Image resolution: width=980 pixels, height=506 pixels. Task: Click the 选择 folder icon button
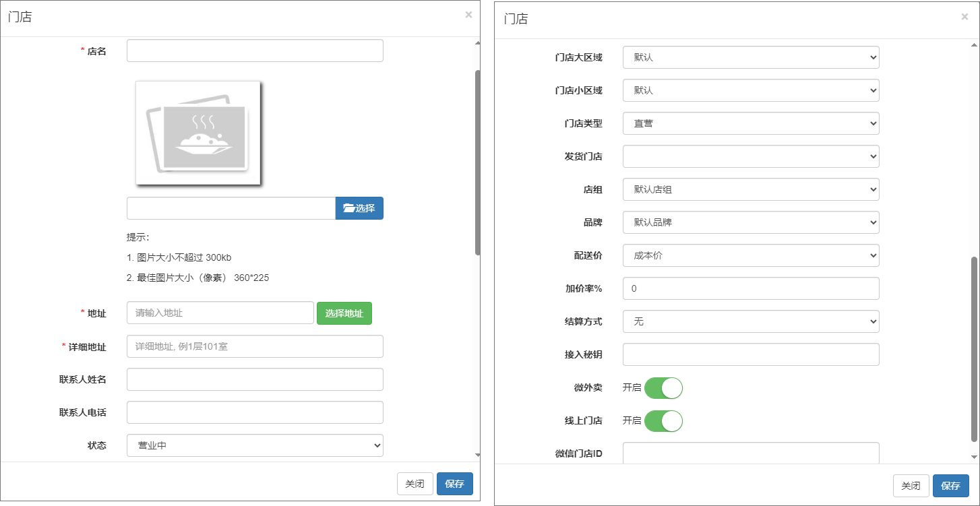359,208
